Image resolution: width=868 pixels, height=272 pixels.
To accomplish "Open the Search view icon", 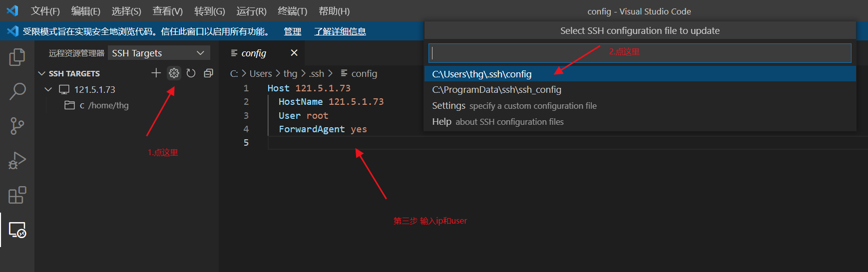I will point(17,91).
